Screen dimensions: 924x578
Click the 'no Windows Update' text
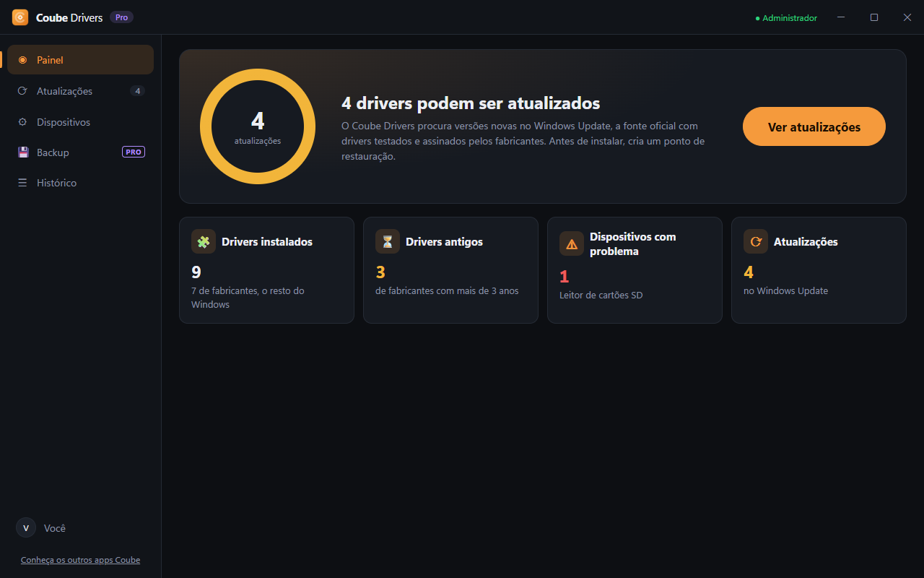pos(785,290)
